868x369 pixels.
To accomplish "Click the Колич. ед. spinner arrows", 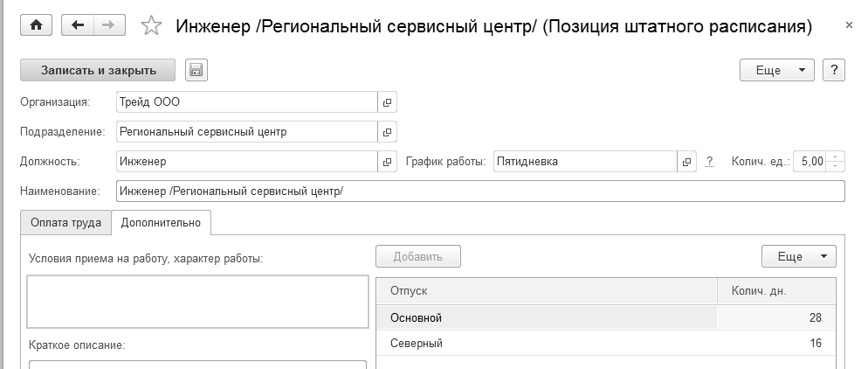I will click(x=836, y=162).
